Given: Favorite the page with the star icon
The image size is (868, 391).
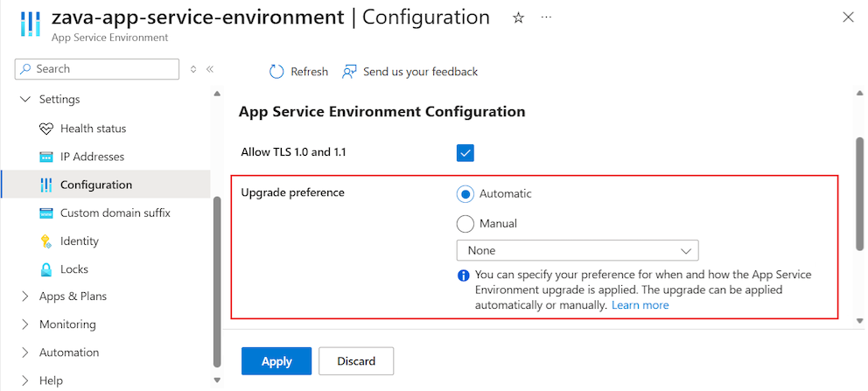Looking at the screenshot, I should point(518,17).
